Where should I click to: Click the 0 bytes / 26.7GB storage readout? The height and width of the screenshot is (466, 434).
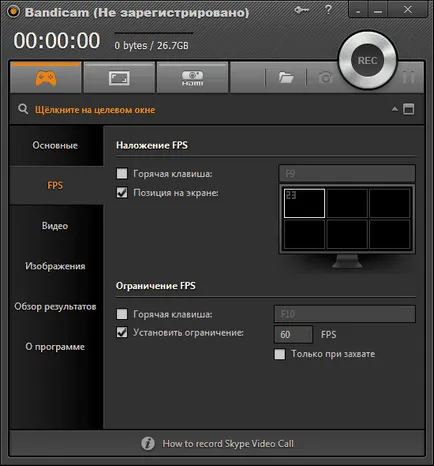point(151,46)
